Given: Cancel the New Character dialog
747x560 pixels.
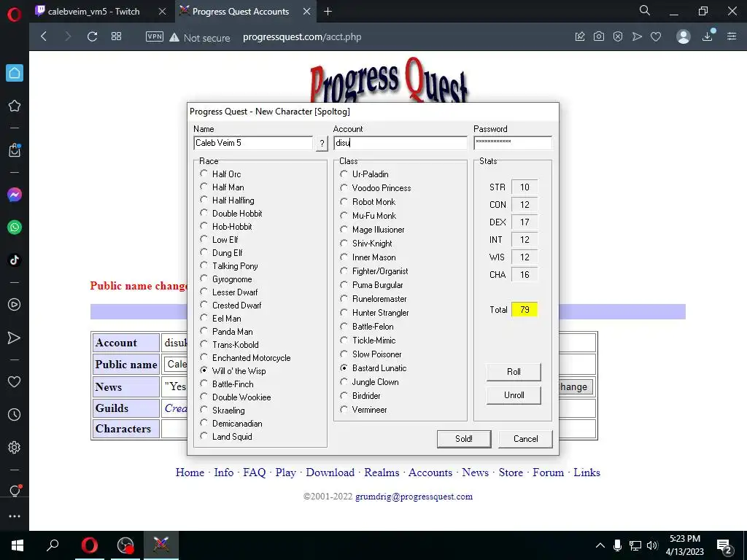Looking at the screenshot, I should tap(525, 439).
